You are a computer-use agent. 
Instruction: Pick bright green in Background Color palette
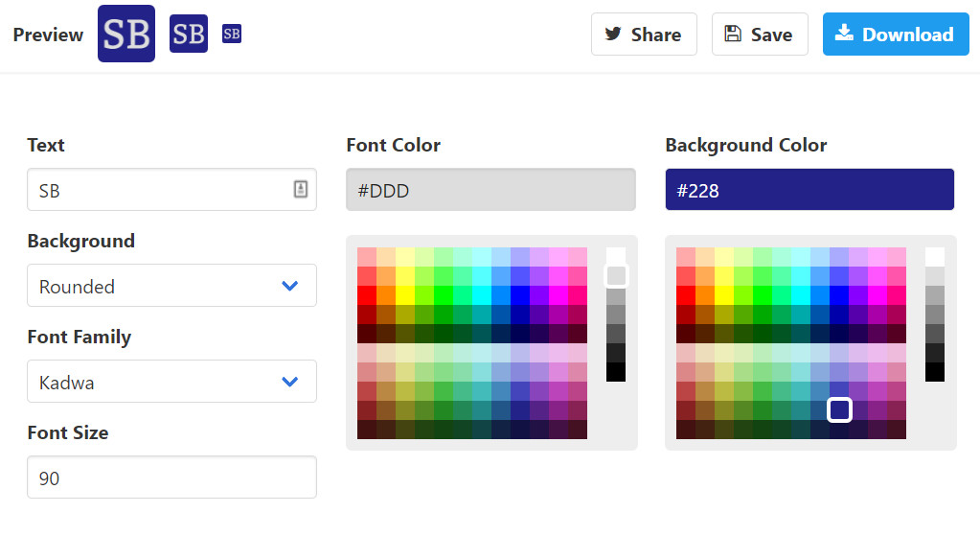coord(763,295)
